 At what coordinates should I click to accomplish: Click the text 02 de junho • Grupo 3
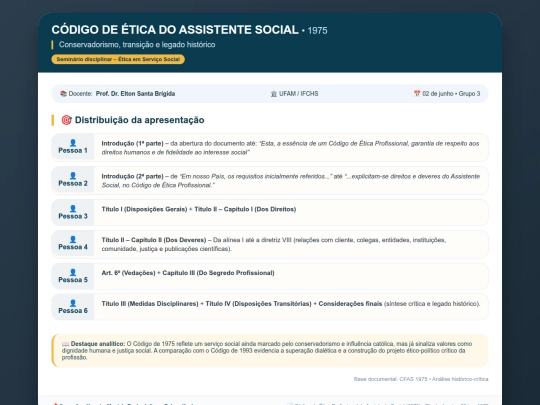(x=451, y=94)
